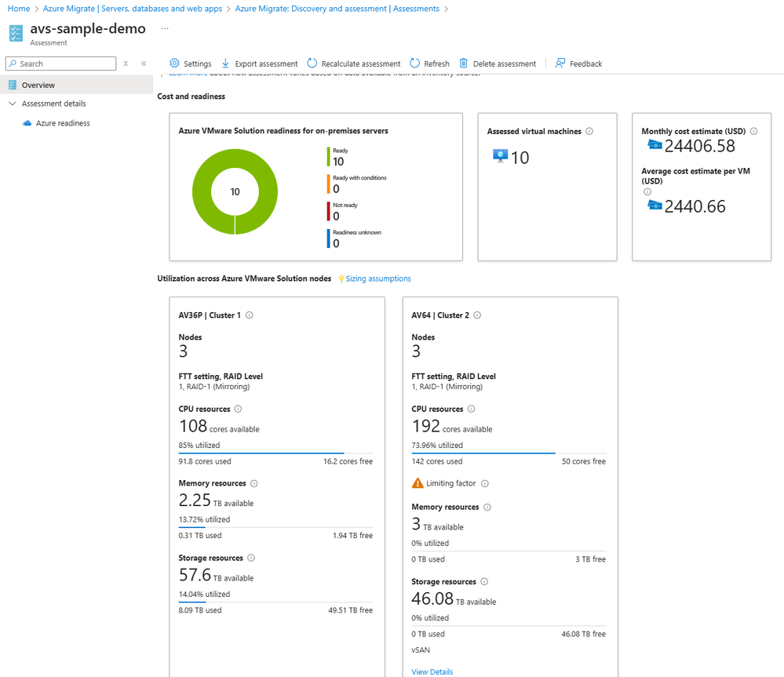Click the assessed virtual machines monitor icon
784x677 pixels.
[x=500, y=156]
